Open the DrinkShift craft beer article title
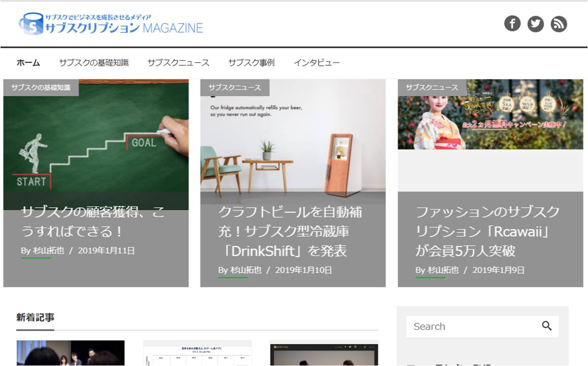This screenshot has height=366, width=588. 290,231
